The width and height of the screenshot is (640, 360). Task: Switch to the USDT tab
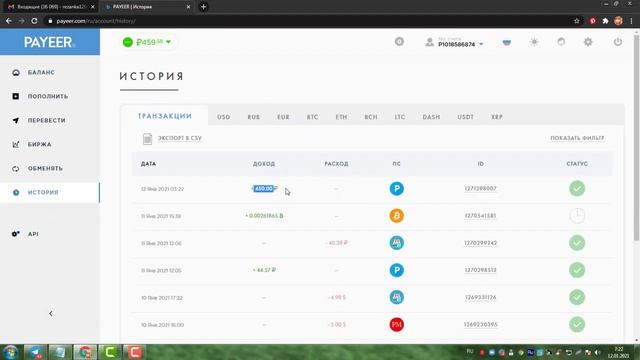465,117
